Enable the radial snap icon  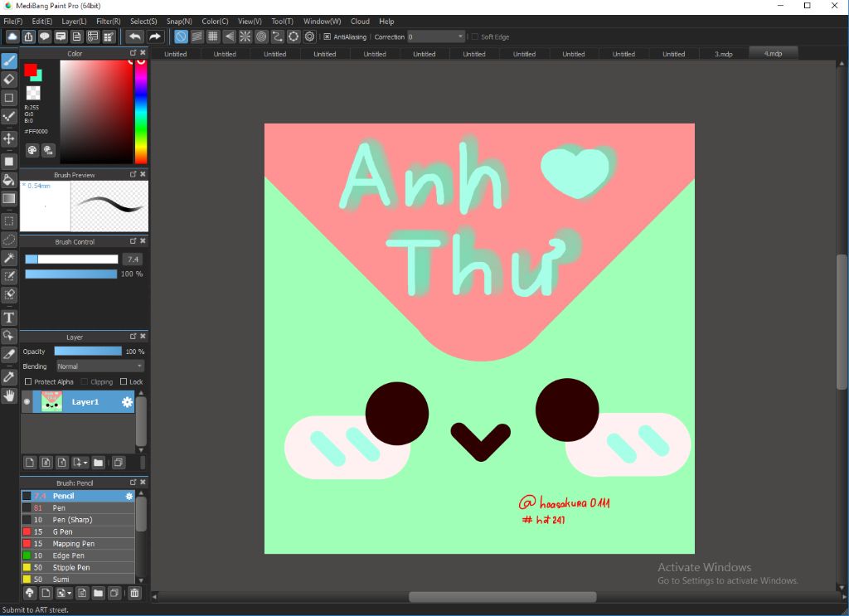[245, 36]
